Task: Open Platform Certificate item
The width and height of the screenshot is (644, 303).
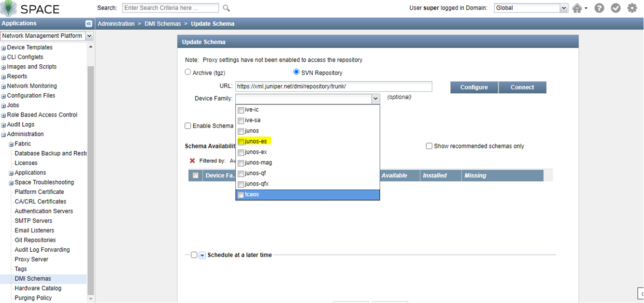Action: coord(39,192)
